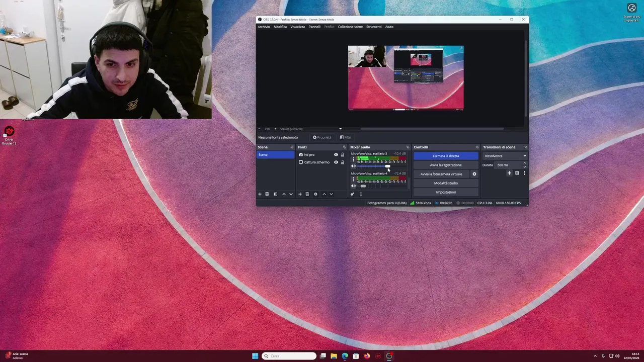Click taskbar Cerca search box
This screenshot has width=644, height=362.
click(289, 356)
